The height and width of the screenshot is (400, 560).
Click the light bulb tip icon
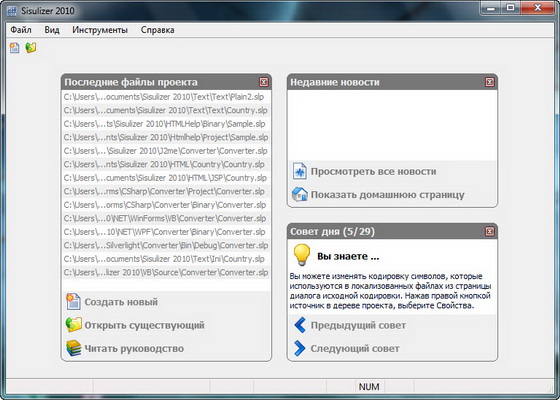point(302,255)
